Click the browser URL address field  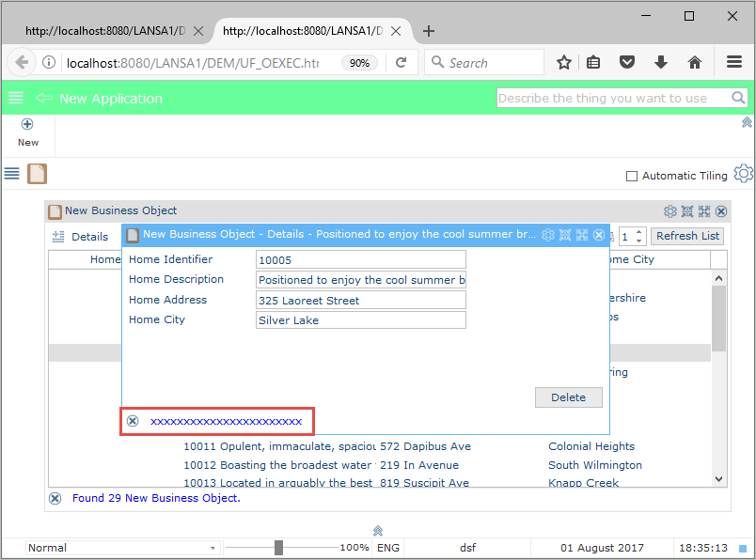pos(193,63)
